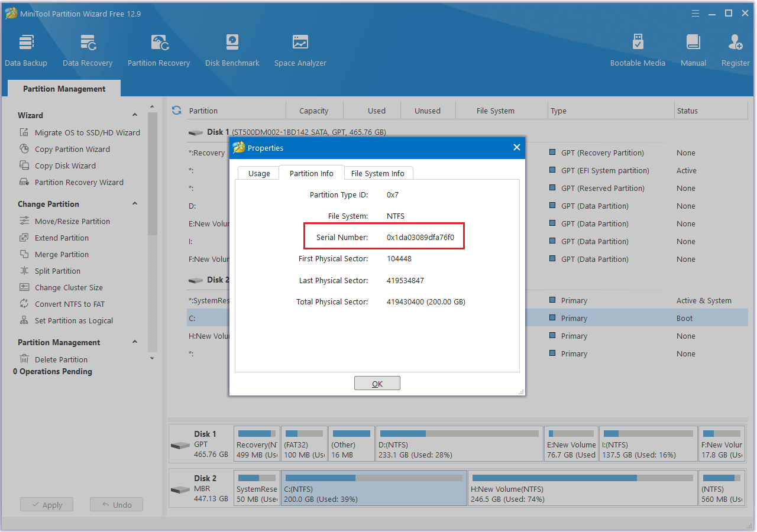Click the Apply button
Viewport: 757px width, 532px height.
[x=46, y=505]
